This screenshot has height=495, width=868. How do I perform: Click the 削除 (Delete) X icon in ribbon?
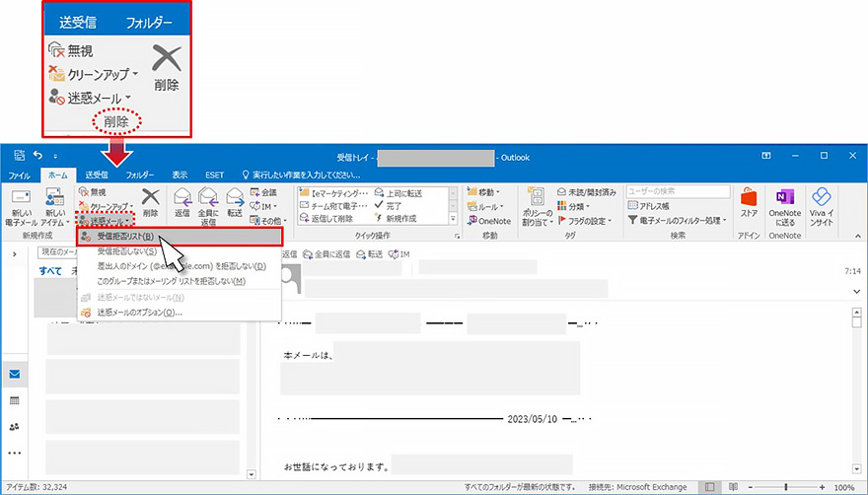tap(150, 200)
